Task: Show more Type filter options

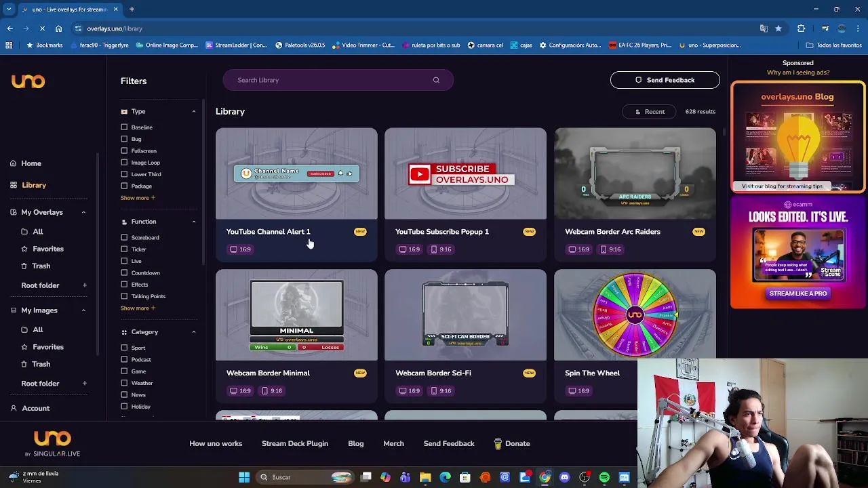Action: coord(138,198)
